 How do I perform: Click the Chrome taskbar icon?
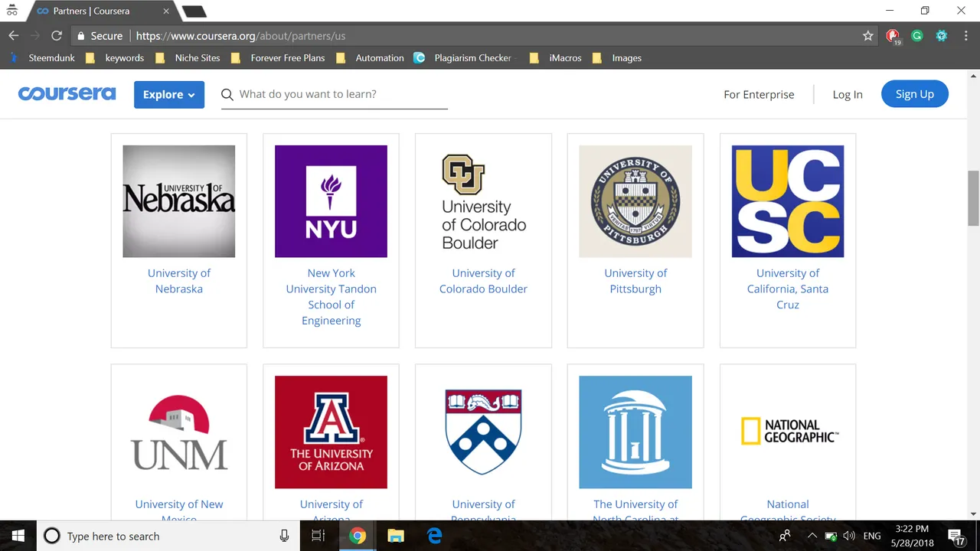click(358, 536)
